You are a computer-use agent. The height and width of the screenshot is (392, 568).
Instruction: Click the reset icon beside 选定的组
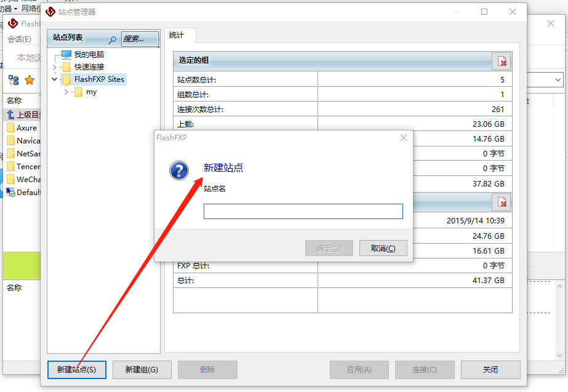(x=502, y=61)
